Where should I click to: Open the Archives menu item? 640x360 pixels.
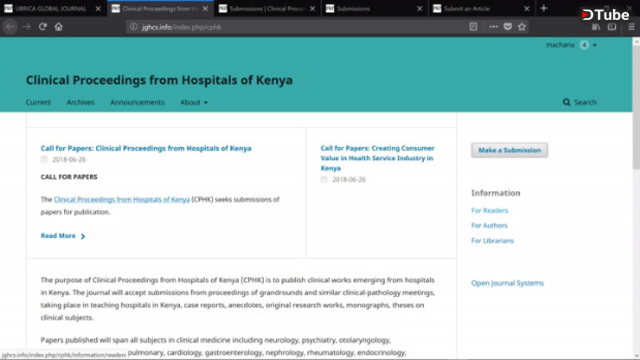click(x=80, y=102)
